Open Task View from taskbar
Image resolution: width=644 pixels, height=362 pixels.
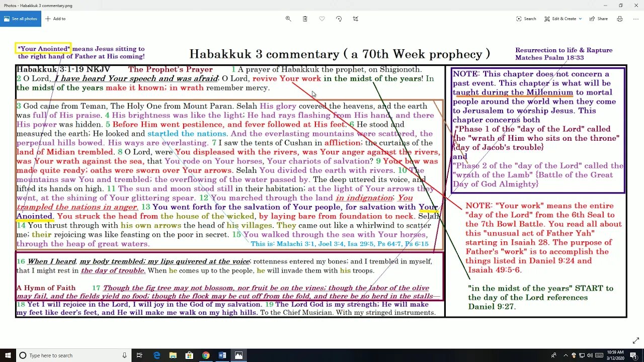[140, 355]
